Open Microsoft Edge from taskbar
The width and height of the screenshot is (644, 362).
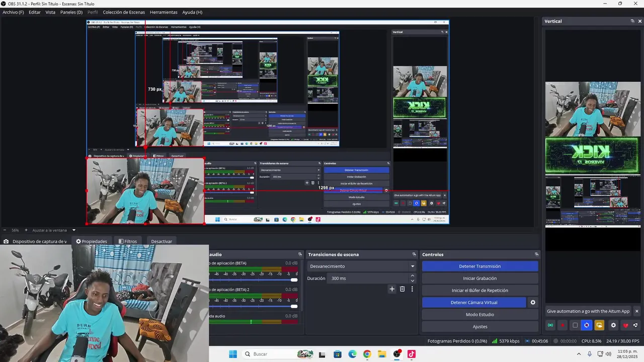click(x=352, y=354)
